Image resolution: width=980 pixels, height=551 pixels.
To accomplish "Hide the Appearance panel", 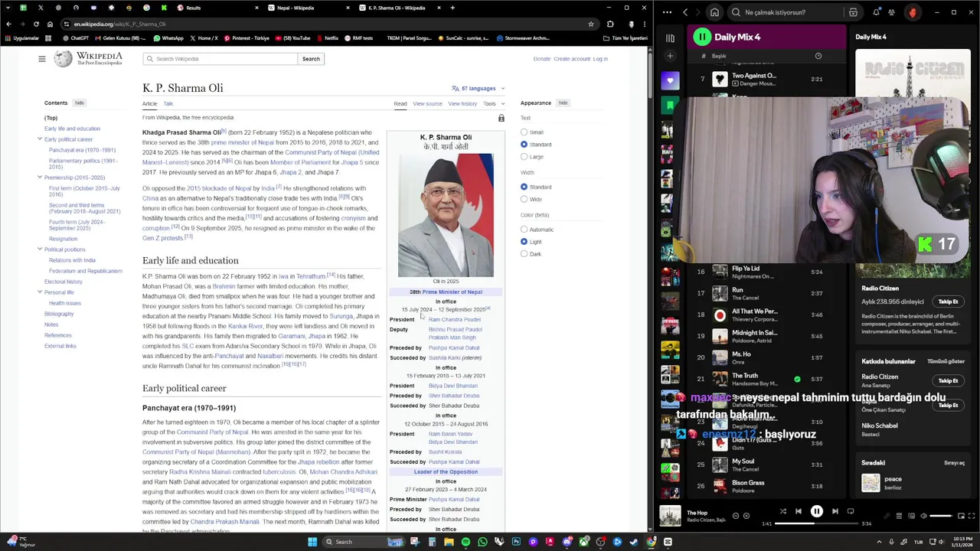I will pyautogui.click(x=563, y=103).
